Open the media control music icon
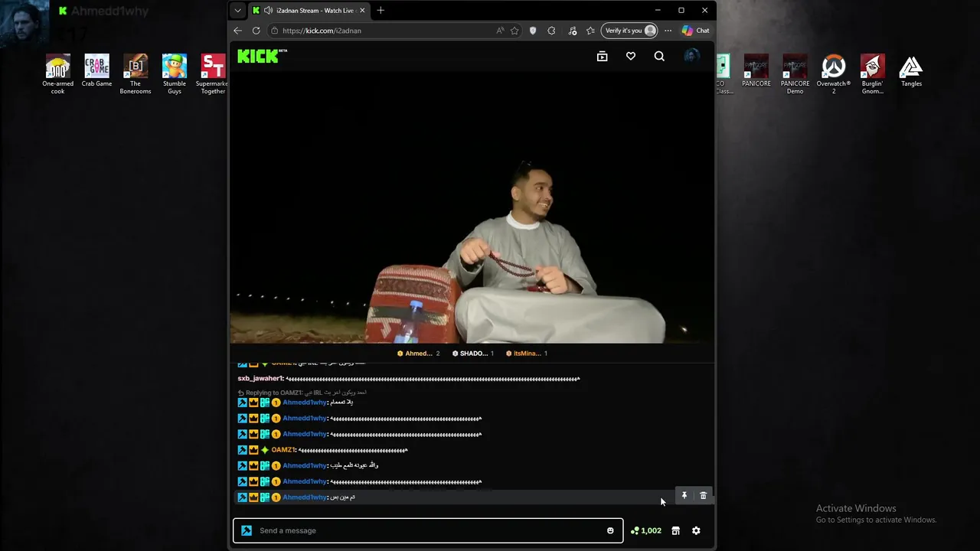 573,31
